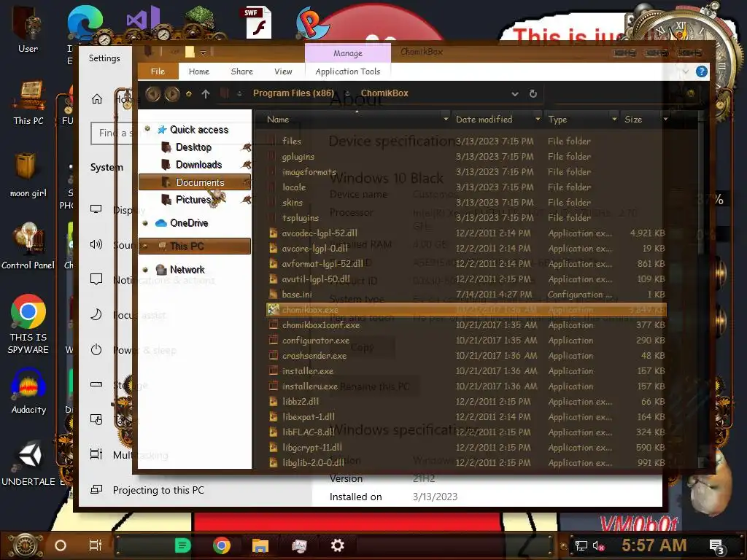
Task: Select This PC in navigation pane
Action: coord(194,246)
